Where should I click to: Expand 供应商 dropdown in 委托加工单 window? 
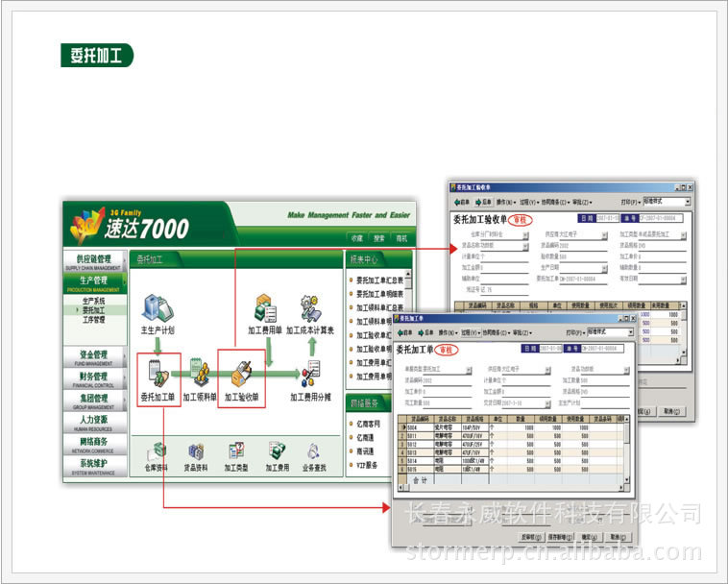[x=547, y=370]
